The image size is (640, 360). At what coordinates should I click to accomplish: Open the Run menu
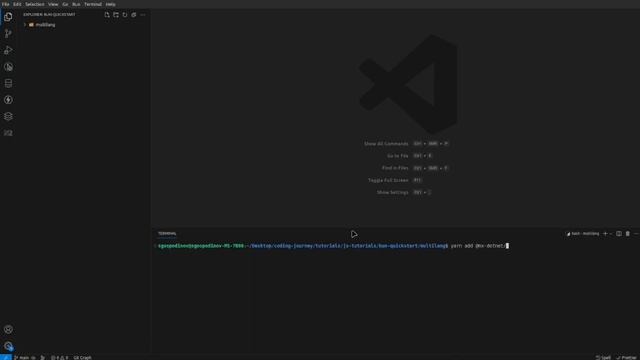point(76,4)
